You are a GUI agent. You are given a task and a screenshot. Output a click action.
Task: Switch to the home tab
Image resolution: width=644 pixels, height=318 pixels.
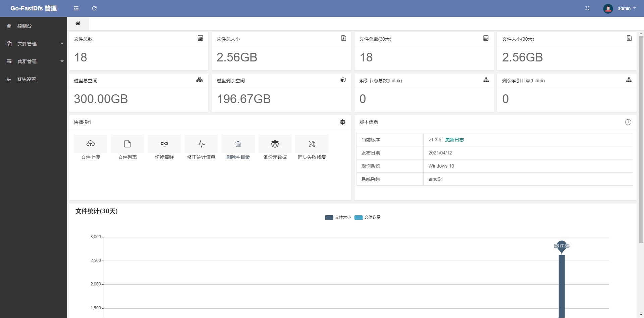click(78, 24)
